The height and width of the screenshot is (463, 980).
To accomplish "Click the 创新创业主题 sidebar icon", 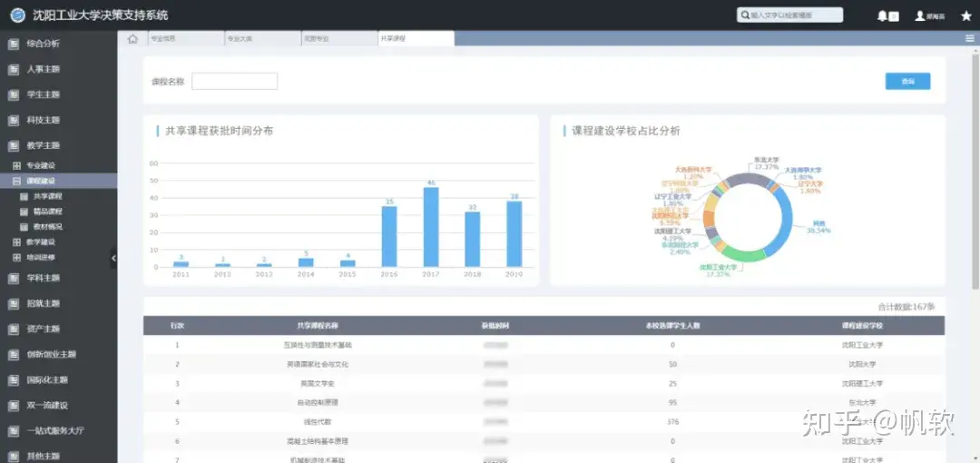I will click(x=13, y=355).
